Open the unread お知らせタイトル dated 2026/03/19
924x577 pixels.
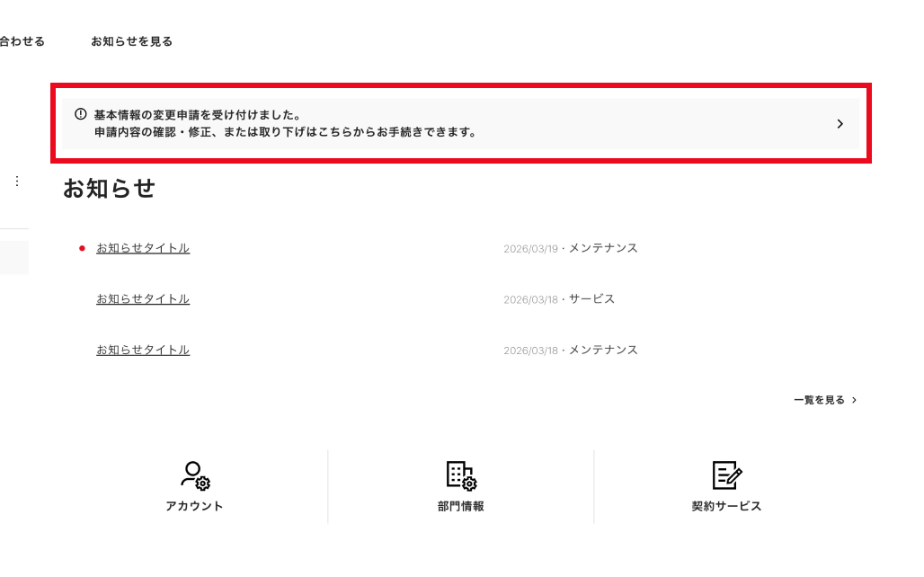[x=143, y=248]
